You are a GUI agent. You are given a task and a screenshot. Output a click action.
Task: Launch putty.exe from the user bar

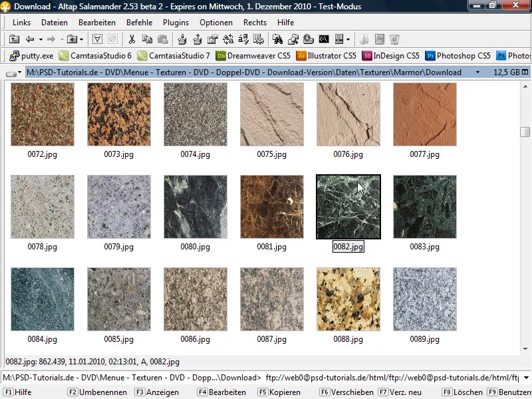pos(31,56)
